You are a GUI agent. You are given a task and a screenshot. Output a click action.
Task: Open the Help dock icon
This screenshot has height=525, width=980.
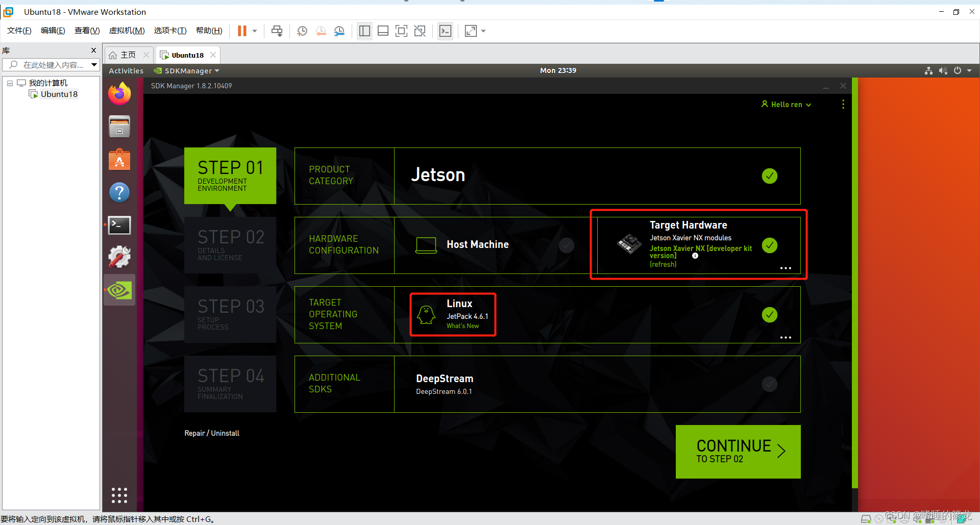click(x=119, y=192)
